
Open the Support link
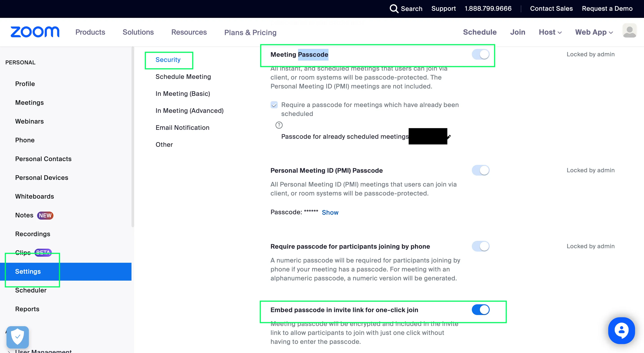443,9
